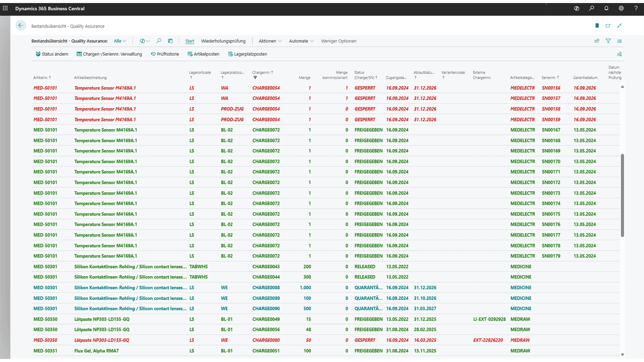Expand the Alle view dropdown
644x362 pixels.
coord(120,41)
